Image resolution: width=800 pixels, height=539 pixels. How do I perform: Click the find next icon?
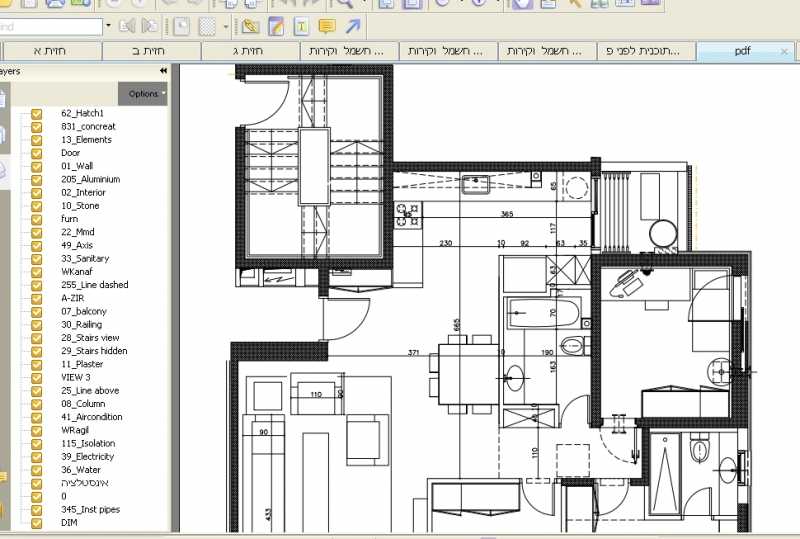149,26
